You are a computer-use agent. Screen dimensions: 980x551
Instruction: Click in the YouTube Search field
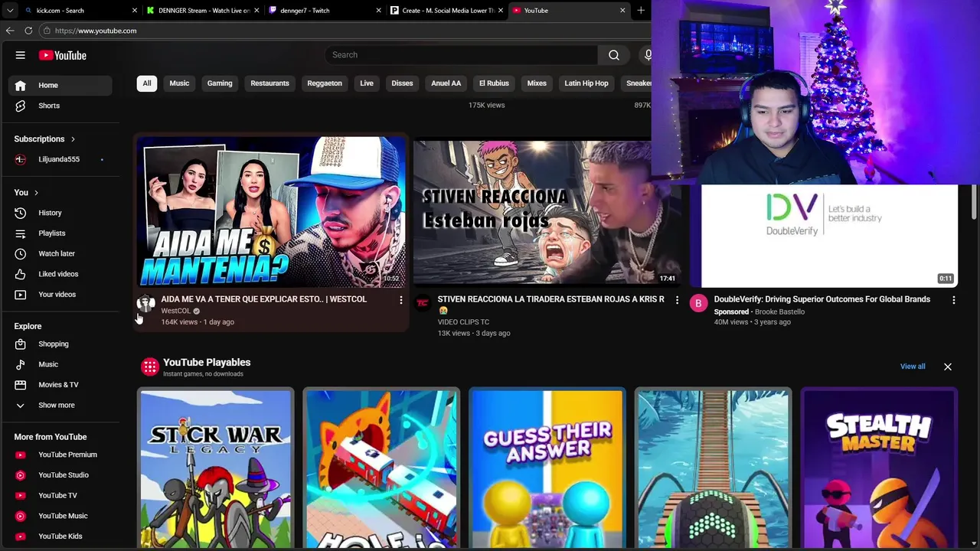pos(461,55)
